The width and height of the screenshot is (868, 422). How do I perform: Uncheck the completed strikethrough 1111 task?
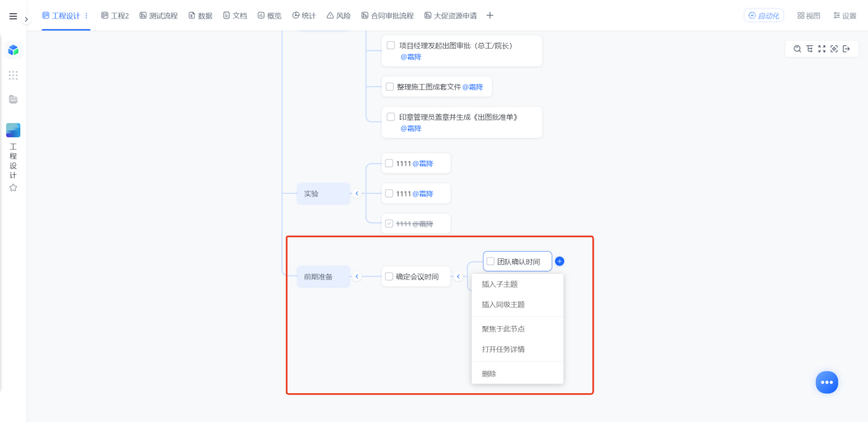click(x=389, y=223)
